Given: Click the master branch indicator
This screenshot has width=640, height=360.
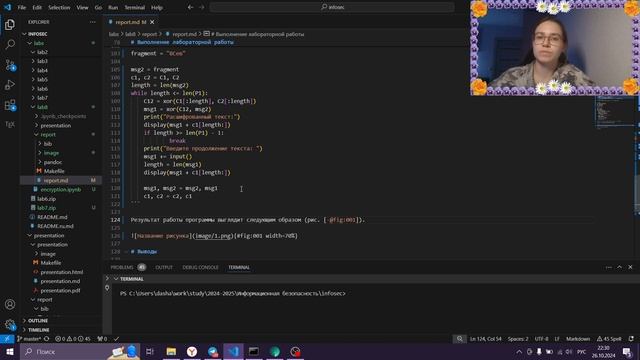Looking at the screenshot, I should point(29,339).
